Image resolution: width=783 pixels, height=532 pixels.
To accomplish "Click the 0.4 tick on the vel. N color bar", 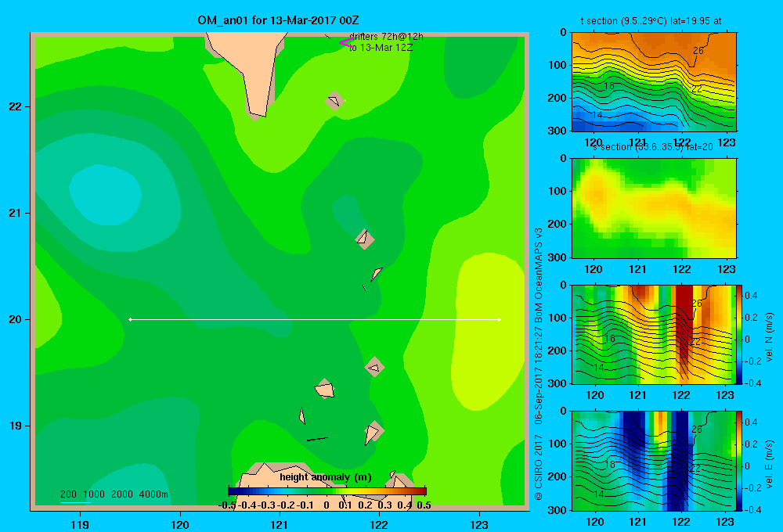I will tap(751, 296).
